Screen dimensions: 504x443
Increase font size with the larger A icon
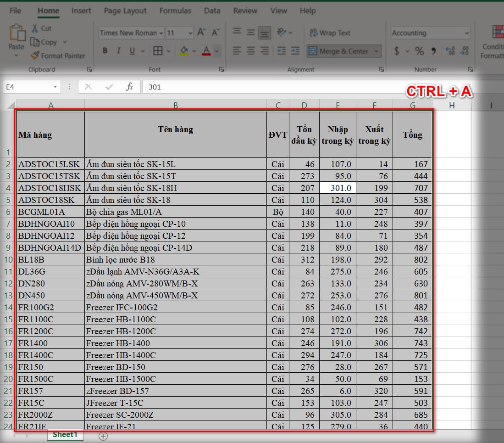click(x=201, y=32)
